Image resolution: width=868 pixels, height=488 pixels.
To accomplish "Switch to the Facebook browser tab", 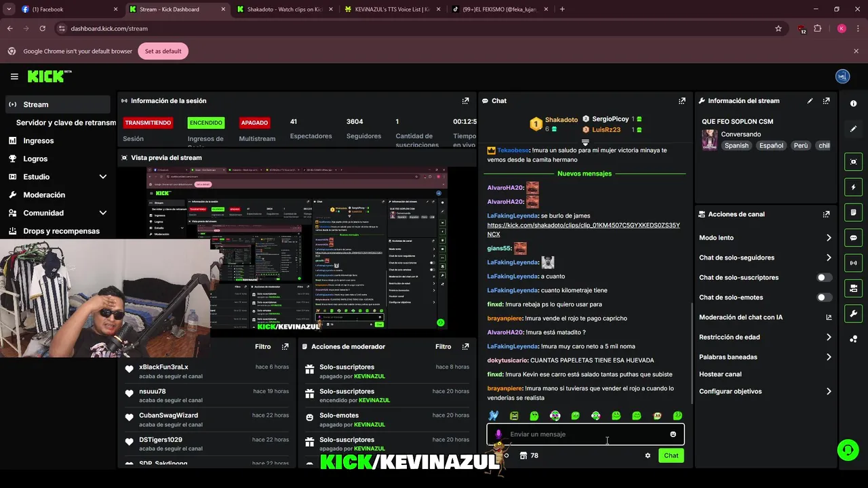I will [68, 9].
